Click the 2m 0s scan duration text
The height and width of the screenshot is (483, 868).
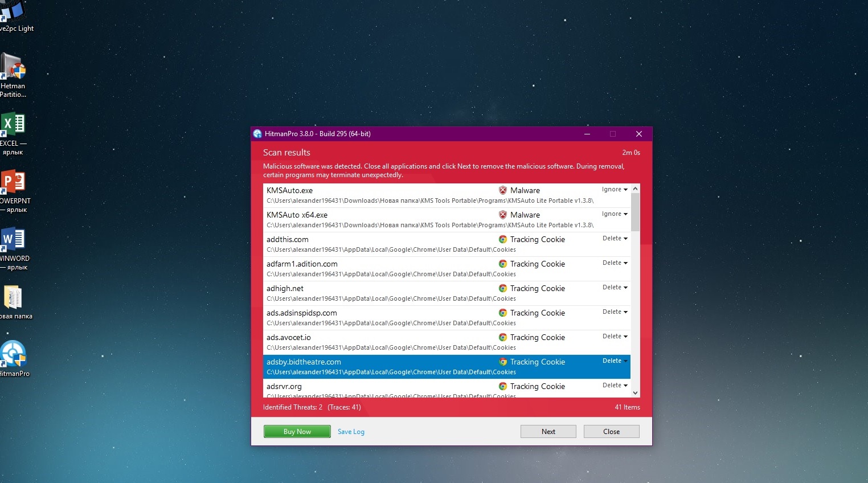(x=631, y=153)
